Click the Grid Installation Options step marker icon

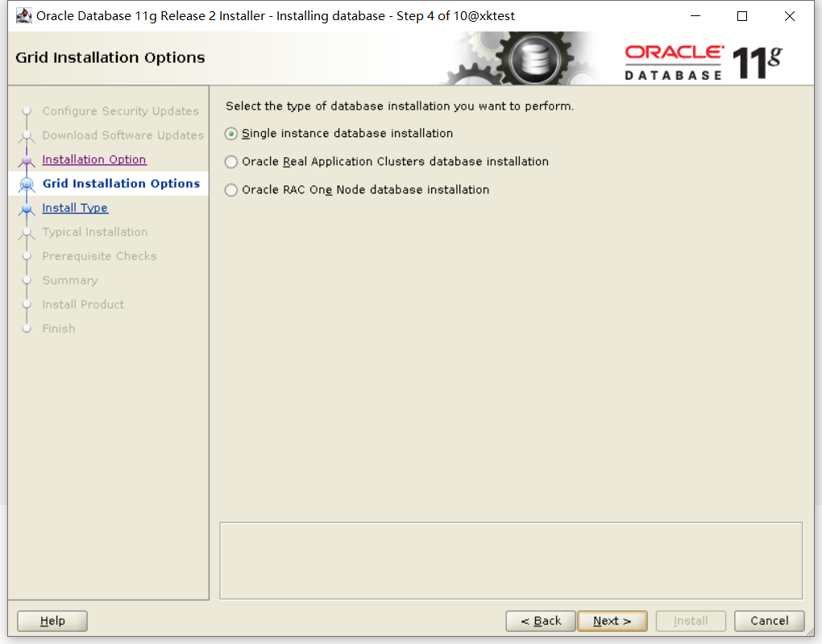(x=27, y=184)
